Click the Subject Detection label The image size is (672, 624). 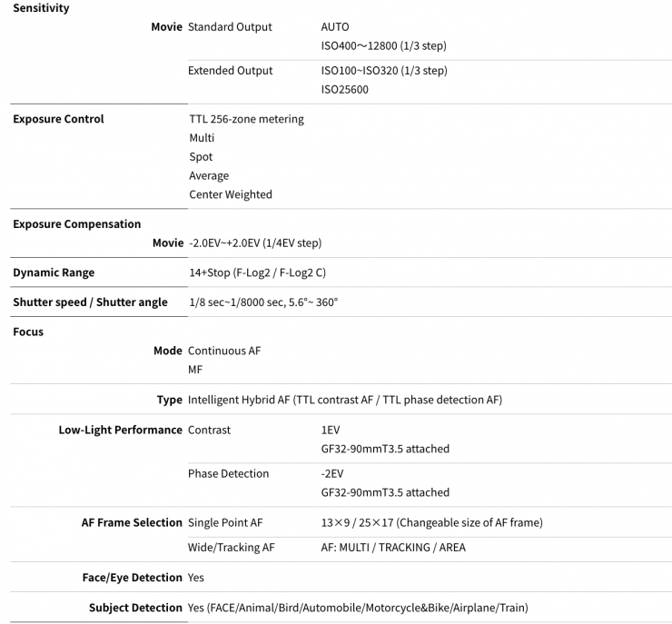[135, 608]
